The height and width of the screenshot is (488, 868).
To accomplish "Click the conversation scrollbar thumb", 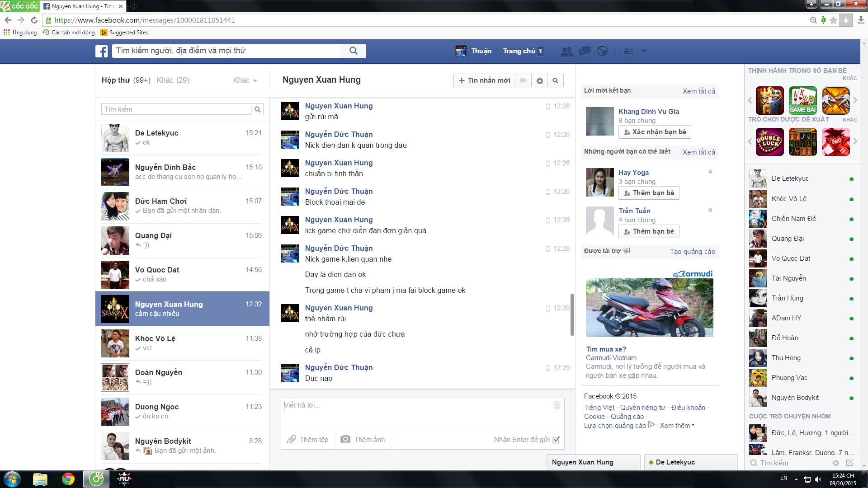I will (x=572, y=314).
